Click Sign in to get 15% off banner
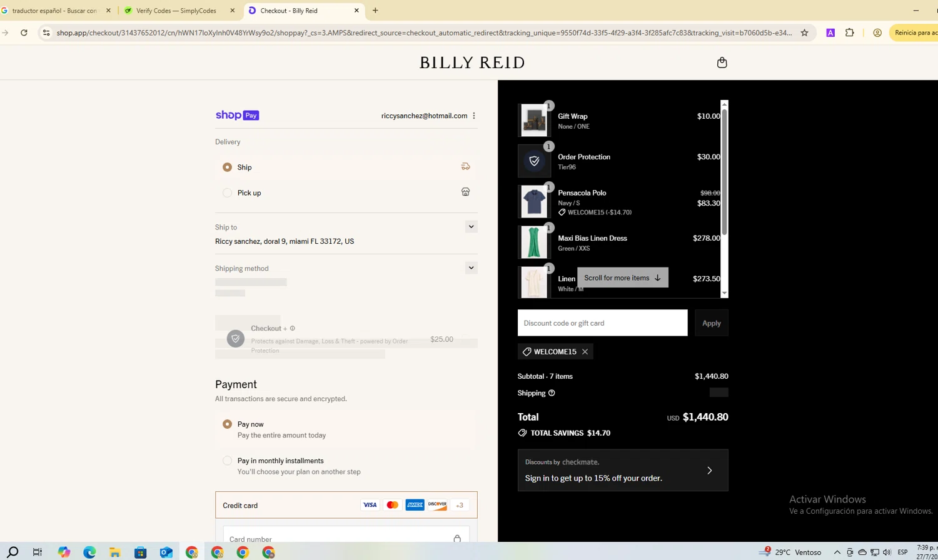Screen dimensions: 938x560 click(623, 470)
